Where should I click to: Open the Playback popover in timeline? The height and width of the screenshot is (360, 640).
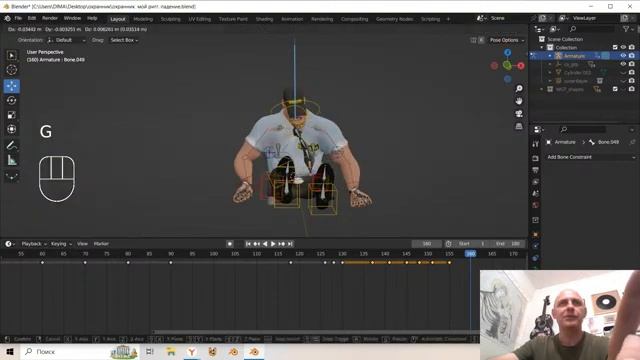[x=34, y=244]
